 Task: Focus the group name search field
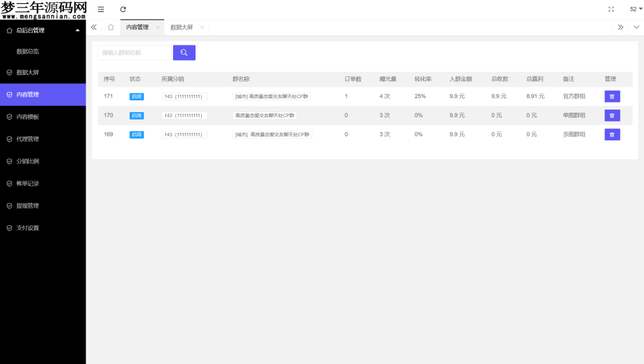coord(134,53)
